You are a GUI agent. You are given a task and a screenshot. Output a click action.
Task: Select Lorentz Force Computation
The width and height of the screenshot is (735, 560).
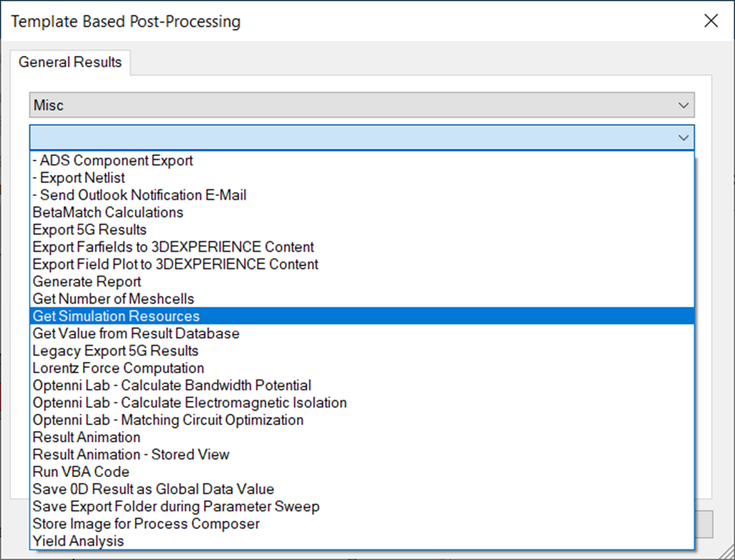(362, 368)
